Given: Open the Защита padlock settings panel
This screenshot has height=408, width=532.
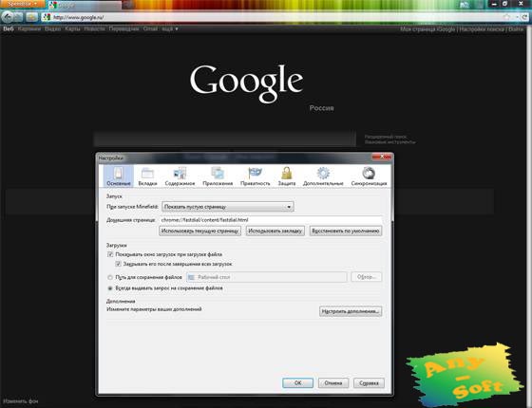Looking at the screenshot, I should [287, 176].
